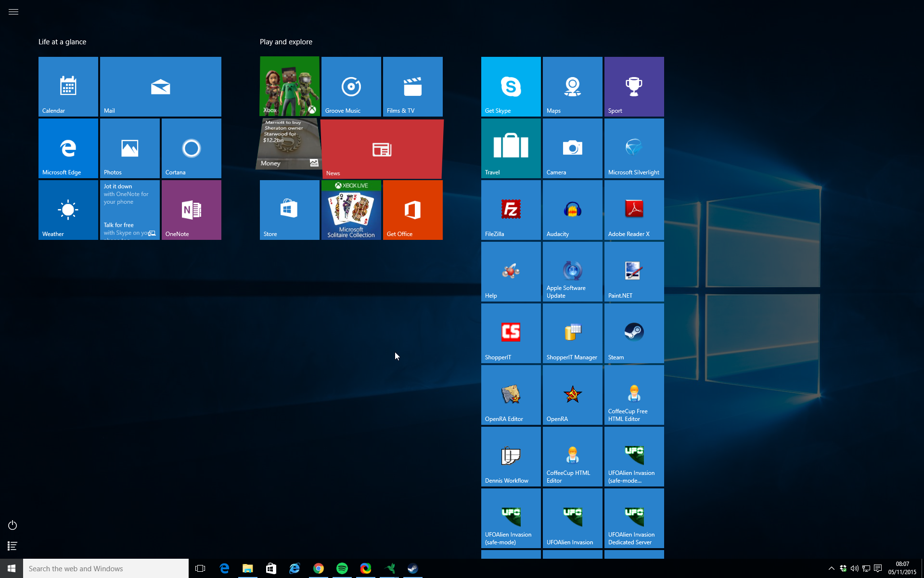Viewport: 924px width, 578px height.
Task: Open the All apps list button
Action: click(x=13, y=546)
